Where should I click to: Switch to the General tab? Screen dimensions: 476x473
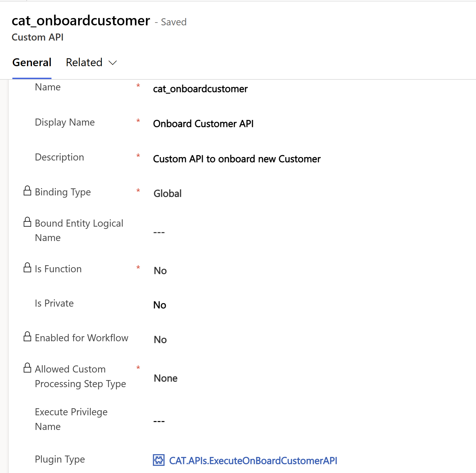click(x=32, y=63)
